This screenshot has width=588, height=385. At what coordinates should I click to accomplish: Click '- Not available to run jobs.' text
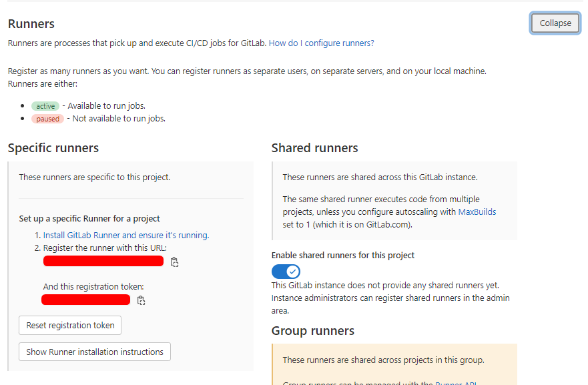pos(116,119)
